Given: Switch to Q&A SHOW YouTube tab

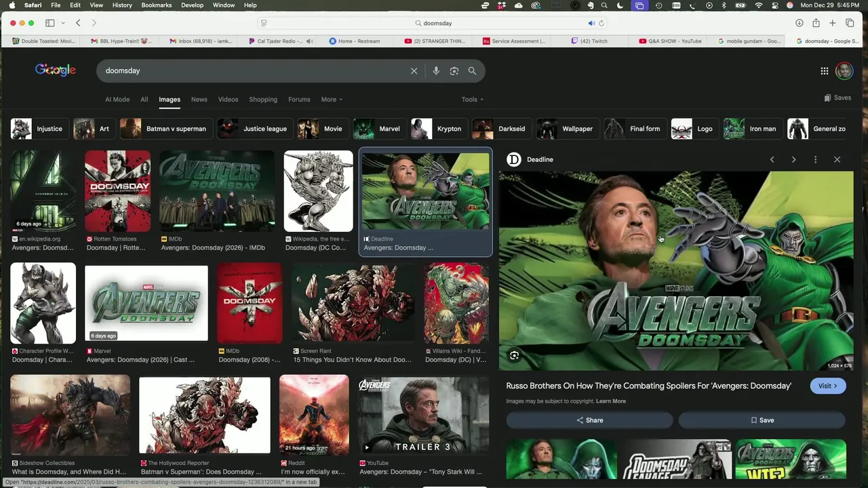Looking at the screenshot, I should [670, 41].
